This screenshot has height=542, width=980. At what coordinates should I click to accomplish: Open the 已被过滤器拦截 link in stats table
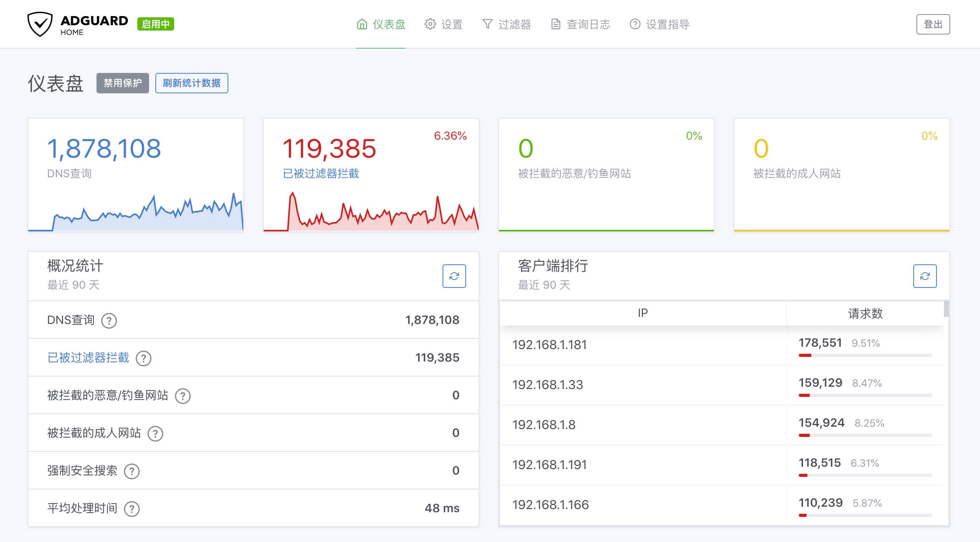pos(88,358)
